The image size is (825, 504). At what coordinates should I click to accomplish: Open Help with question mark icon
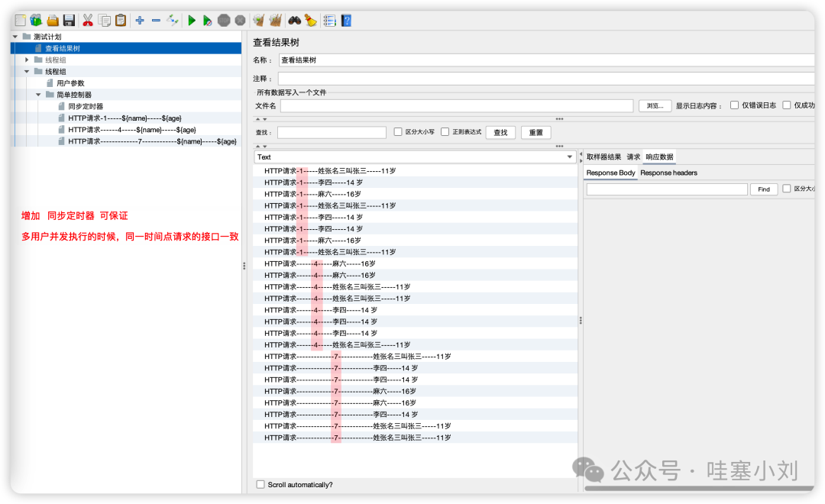point(346,21)
